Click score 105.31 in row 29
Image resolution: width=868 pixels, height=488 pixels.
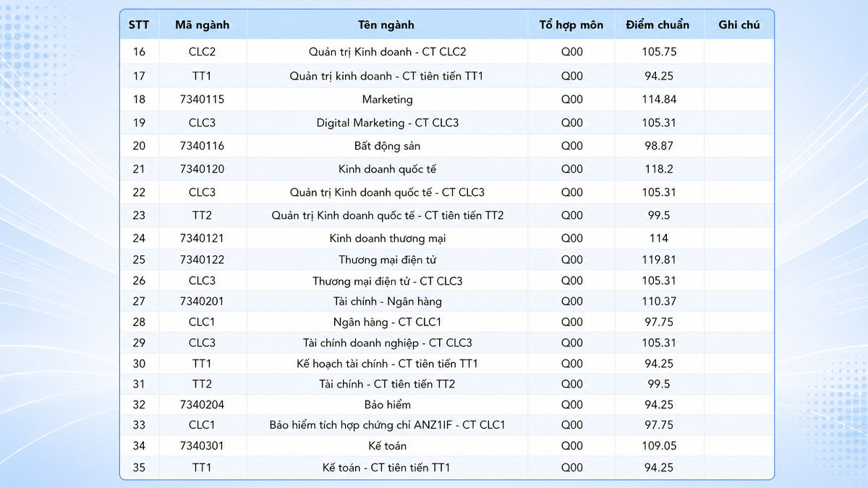click(x=659, y=343)
